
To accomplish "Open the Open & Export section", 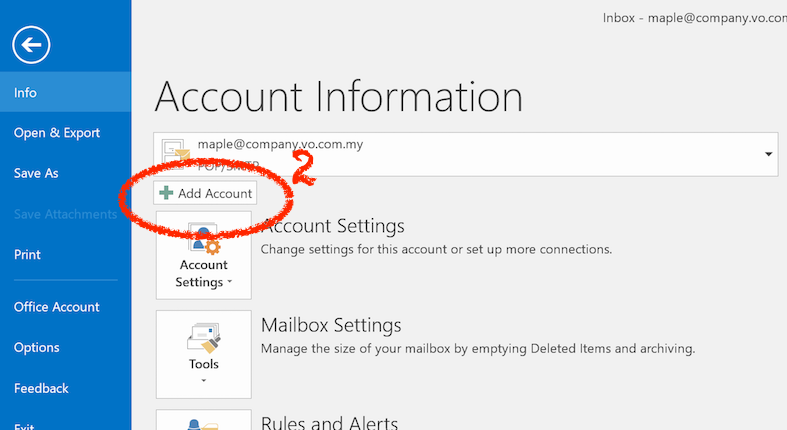I will click(57, 133).
